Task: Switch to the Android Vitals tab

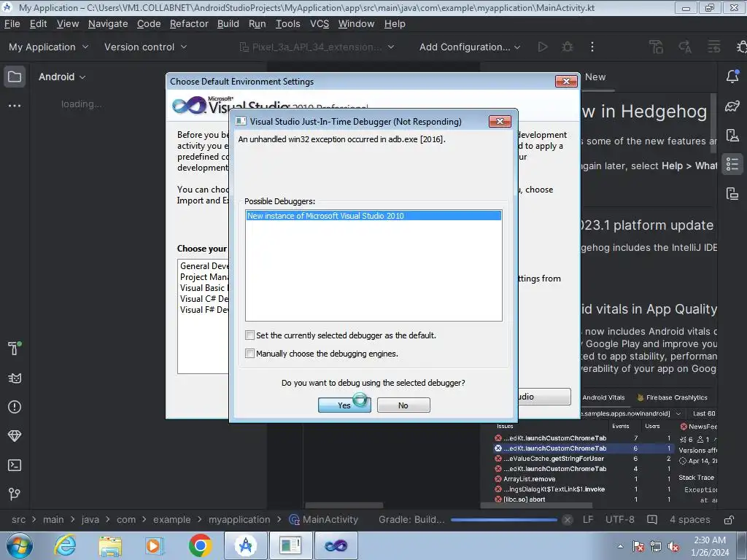Action: (x=603, y=397)
